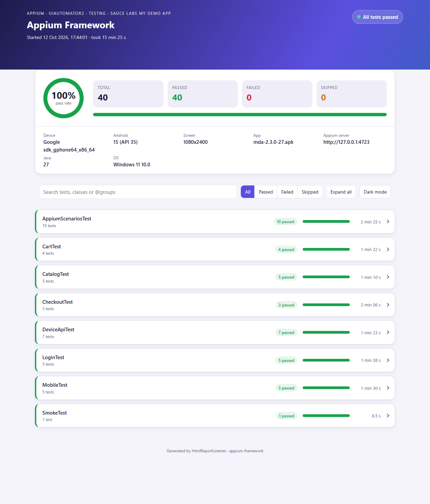Expand the AppiumScenariosTest row chevron

[388, 221]
